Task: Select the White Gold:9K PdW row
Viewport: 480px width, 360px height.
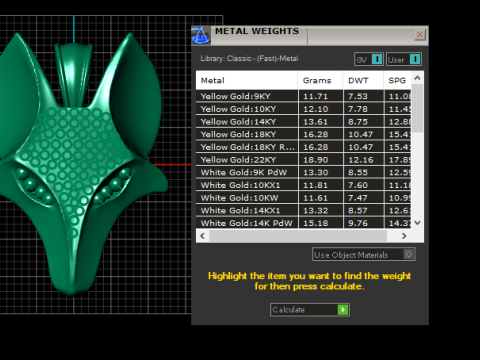Action: [x=303, y=172]
